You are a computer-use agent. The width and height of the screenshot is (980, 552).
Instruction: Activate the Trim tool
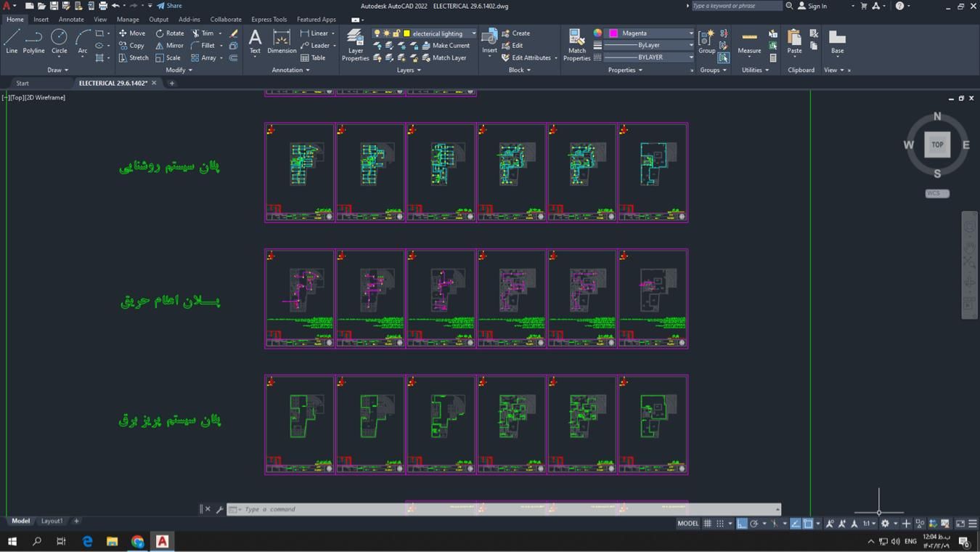point(203,33)
